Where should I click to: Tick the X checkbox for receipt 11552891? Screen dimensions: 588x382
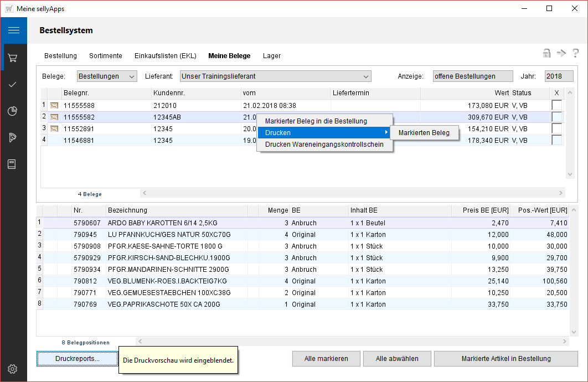point(556,128)
